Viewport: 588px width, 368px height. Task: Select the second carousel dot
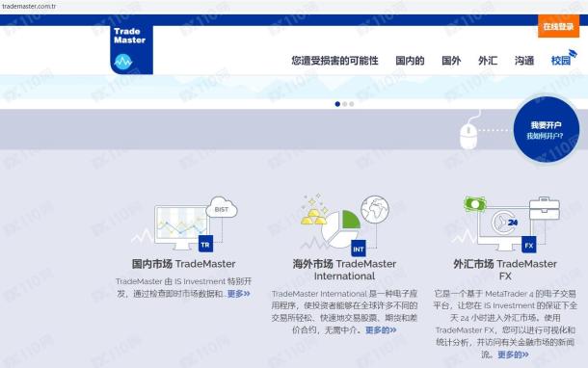click(345, 104)
